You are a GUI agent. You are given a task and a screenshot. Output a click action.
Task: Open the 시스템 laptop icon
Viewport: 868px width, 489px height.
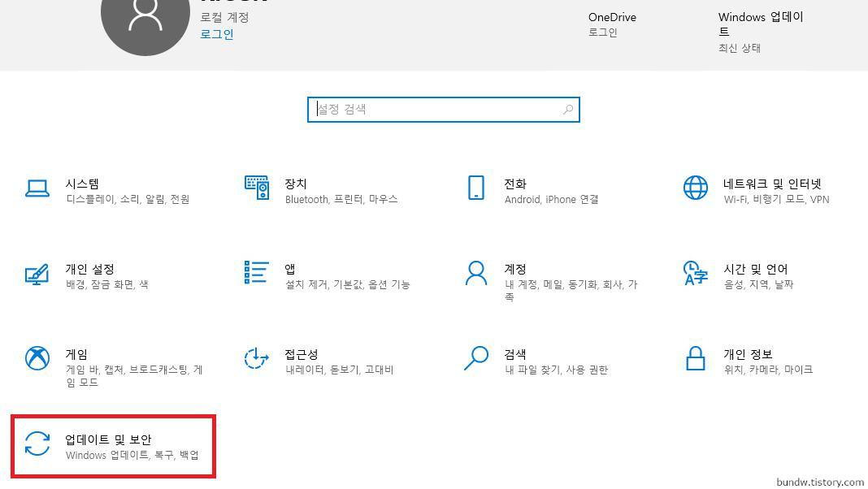tap(37, 188)
